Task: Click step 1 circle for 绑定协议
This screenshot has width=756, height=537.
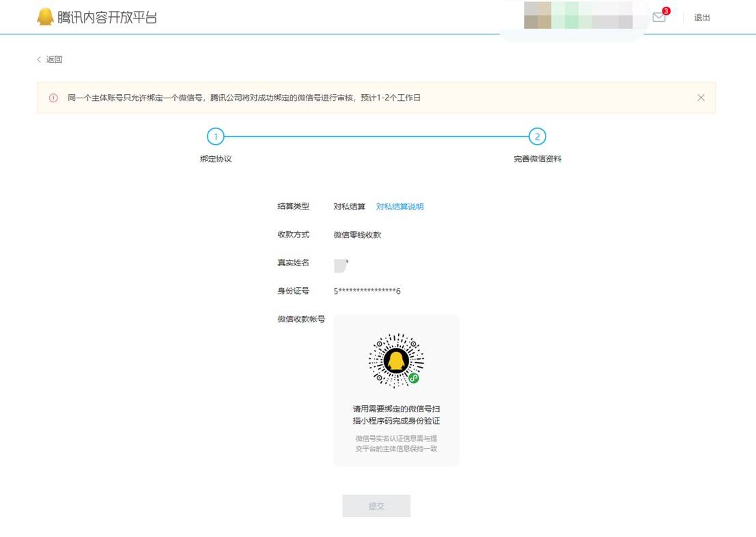Action: coord(216,136)
